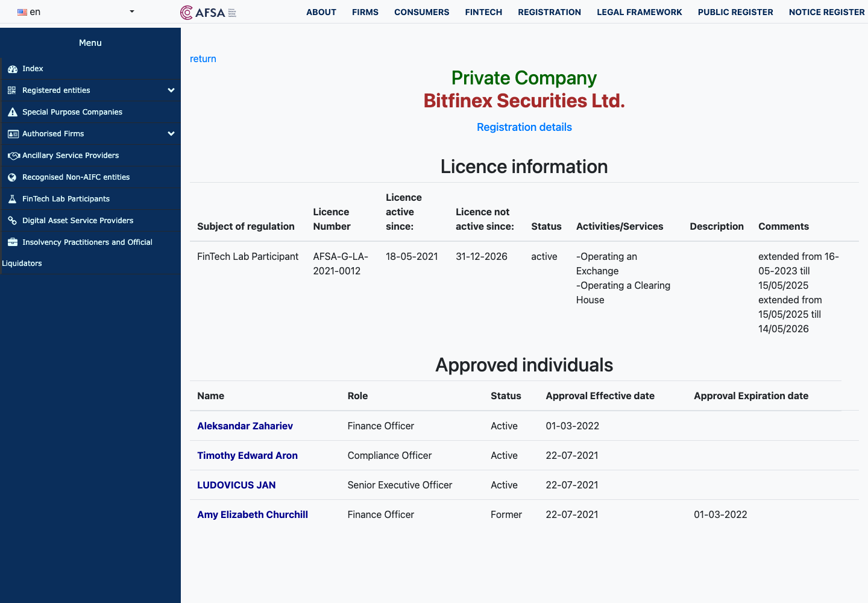Open Timothy Edward Aron's profile link
The height and width of the screenshot is (603, 868).
[248, 455]
